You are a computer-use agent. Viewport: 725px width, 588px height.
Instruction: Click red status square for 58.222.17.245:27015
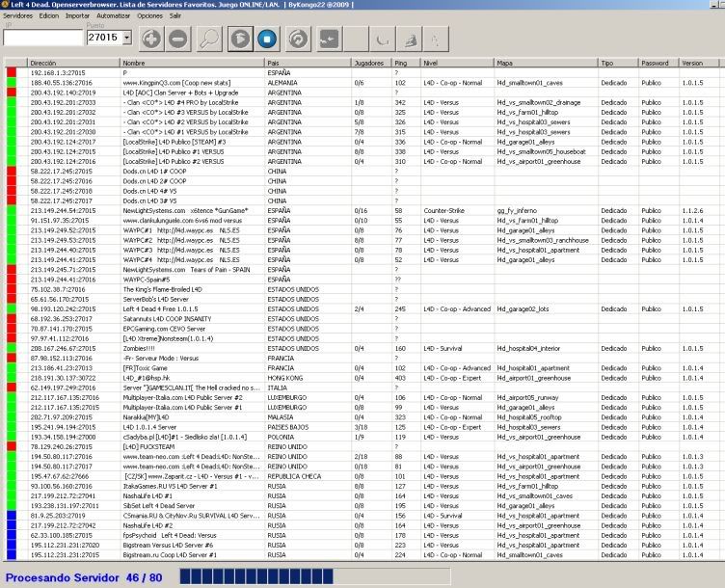(12, 171)
